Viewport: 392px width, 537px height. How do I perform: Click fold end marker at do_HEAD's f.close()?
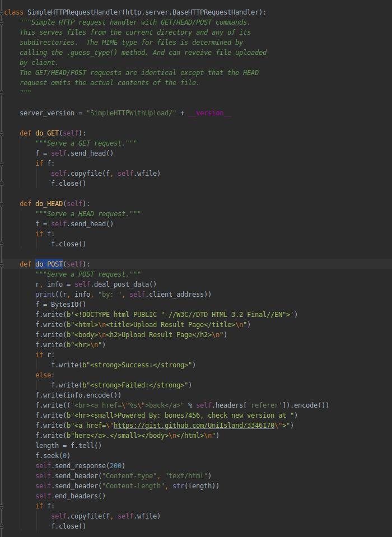[x=2, y=244]
